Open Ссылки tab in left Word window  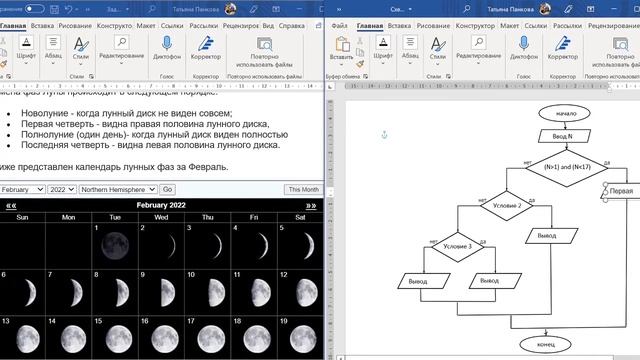point(172,26)
